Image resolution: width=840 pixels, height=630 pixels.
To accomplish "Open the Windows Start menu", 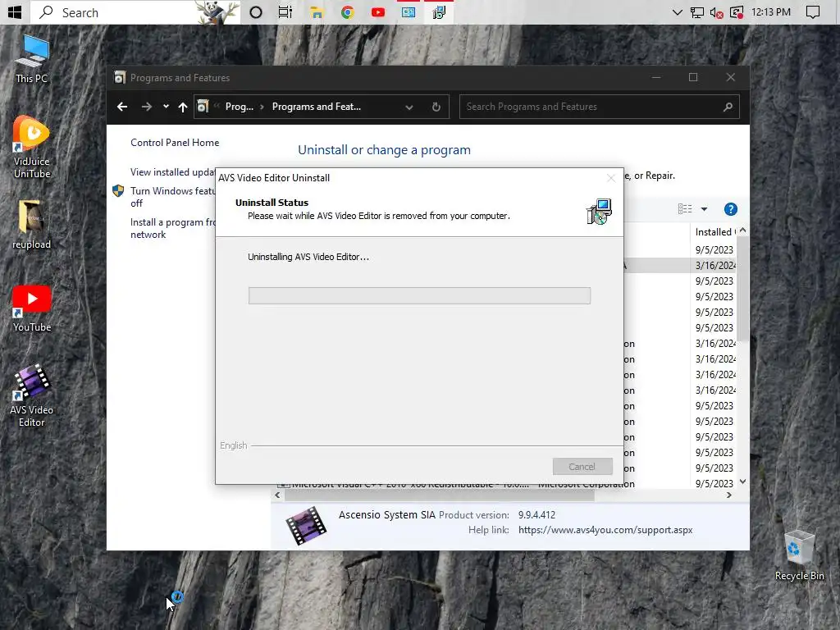I will pyautogui.click(x=15, y=11).
